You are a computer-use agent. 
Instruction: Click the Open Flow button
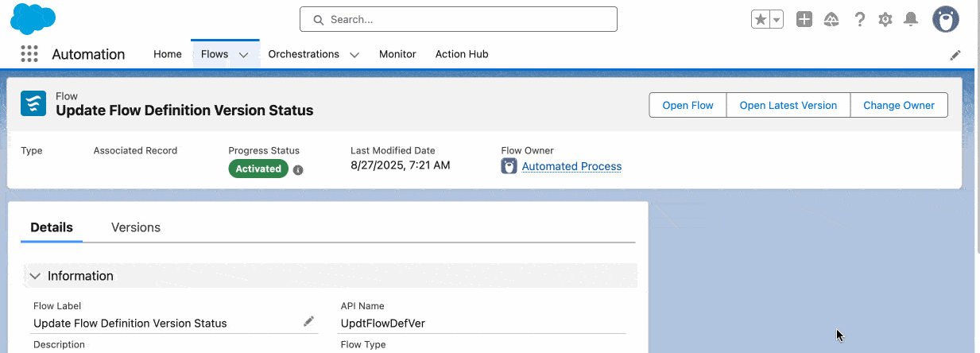point(688,105)
